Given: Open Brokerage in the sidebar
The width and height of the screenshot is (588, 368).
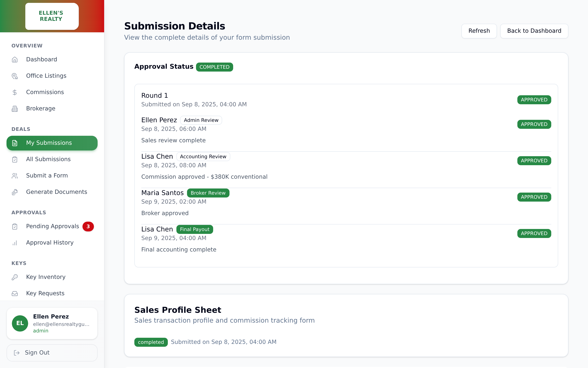Looking at the screenshot, I should [x=52, y=108].
